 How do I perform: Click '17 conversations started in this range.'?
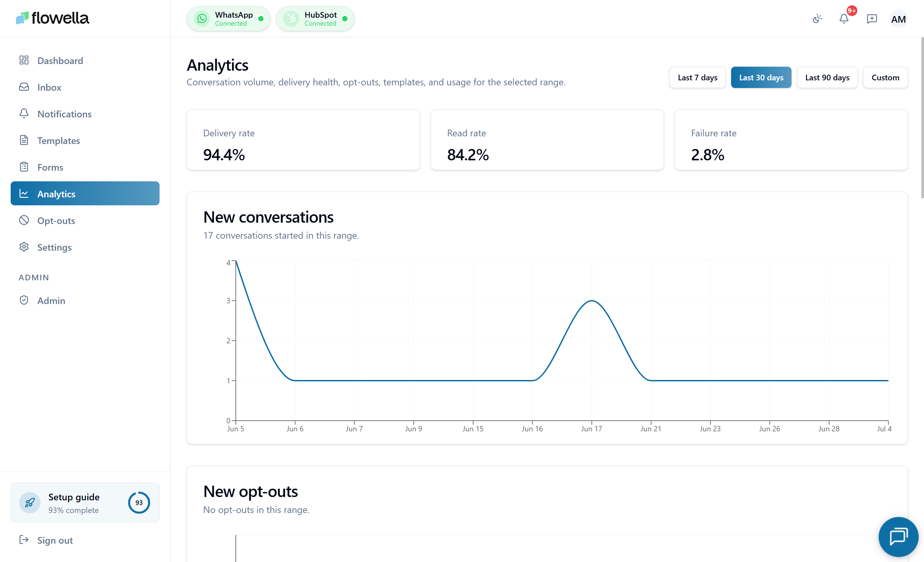(x=281, y=235)
